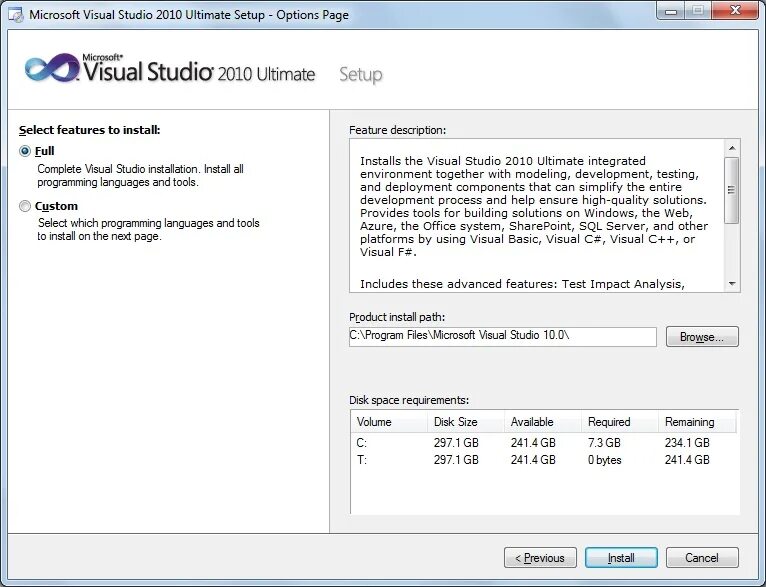Click the Required column header
Viewport: 766px width, 587px height.
(619, 422)
